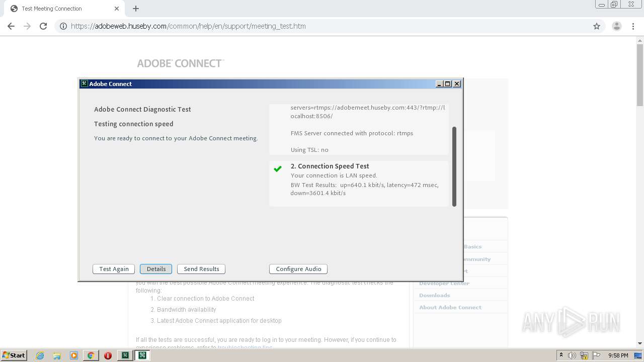Open the Details view button
The image size is (644, 362).
coord(156,269)
